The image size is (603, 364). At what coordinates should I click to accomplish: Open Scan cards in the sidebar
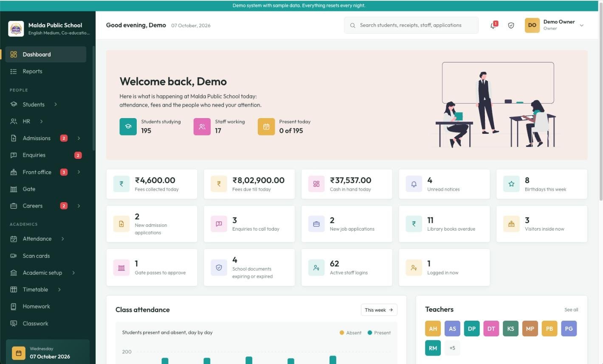46,256
